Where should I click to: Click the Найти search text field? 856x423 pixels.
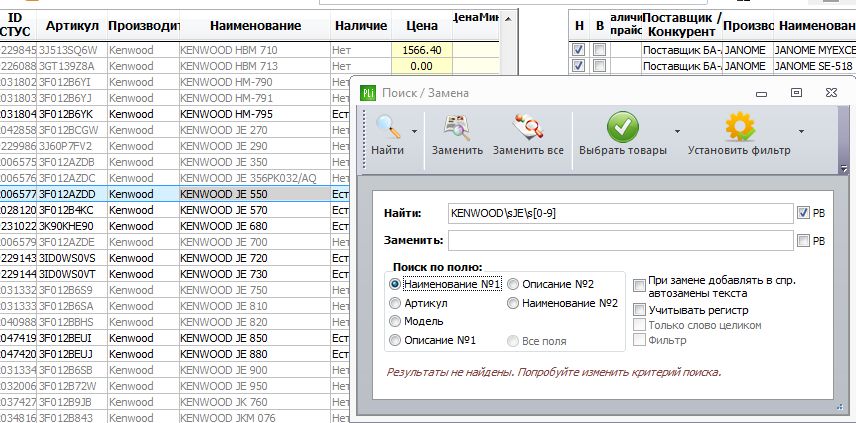pos(620,213)
